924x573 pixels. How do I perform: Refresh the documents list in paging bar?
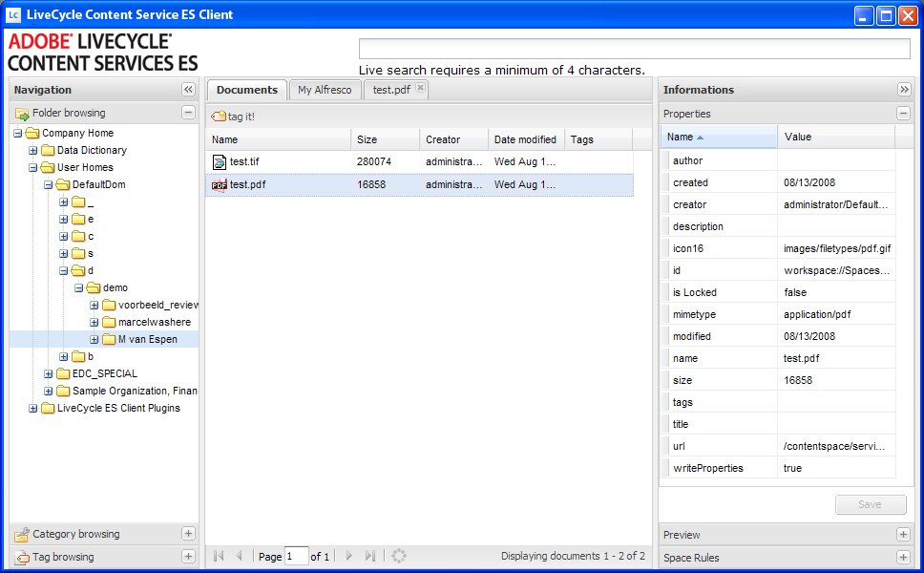tap(399, 556)
